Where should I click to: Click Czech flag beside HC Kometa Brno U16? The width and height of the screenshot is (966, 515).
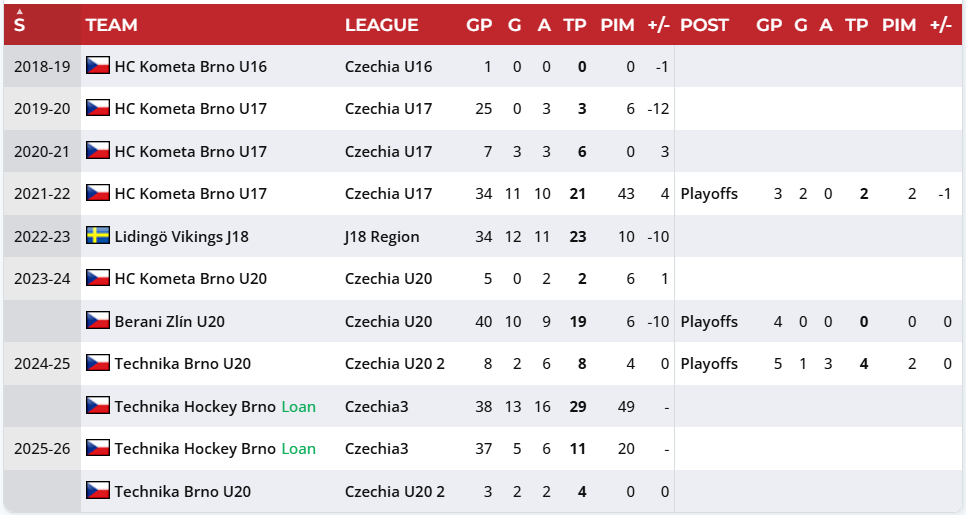[x=98, y=65]
